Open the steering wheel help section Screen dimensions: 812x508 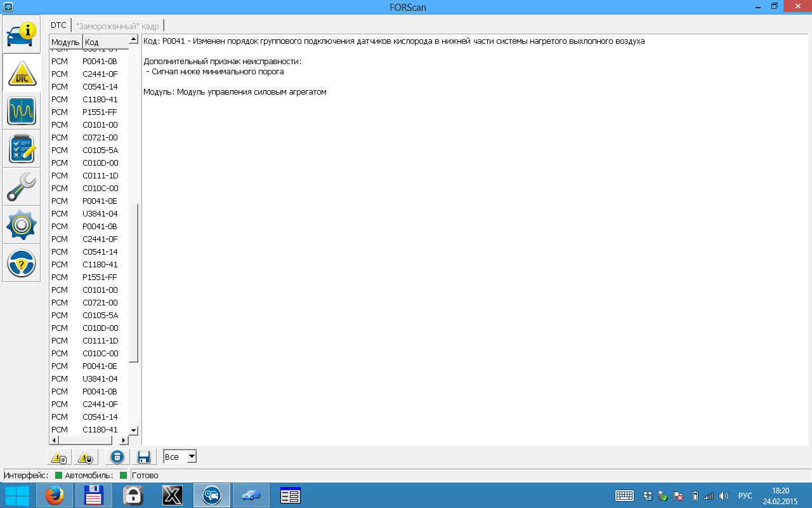tap(22, 263)
